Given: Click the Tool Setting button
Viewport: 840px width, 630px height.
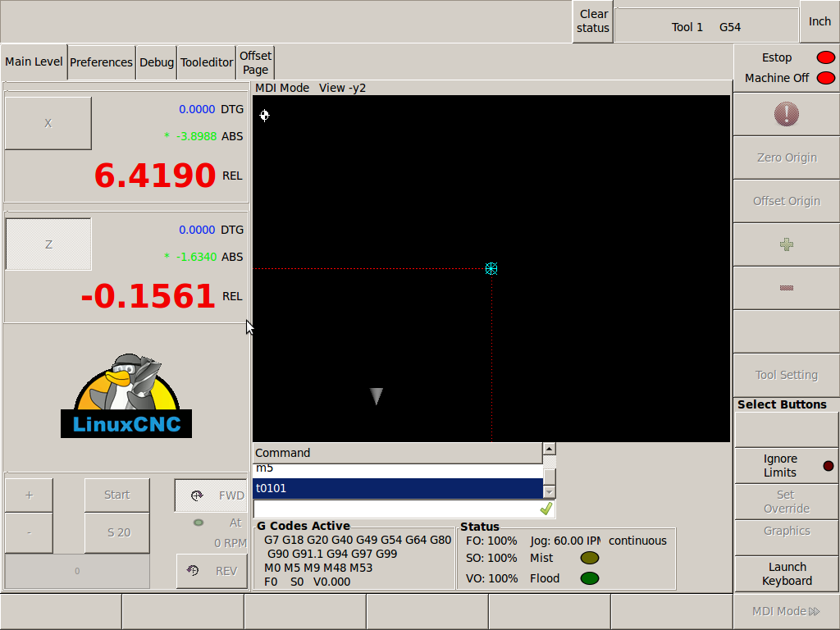Looking at the screenshot, I should [787, 375].
